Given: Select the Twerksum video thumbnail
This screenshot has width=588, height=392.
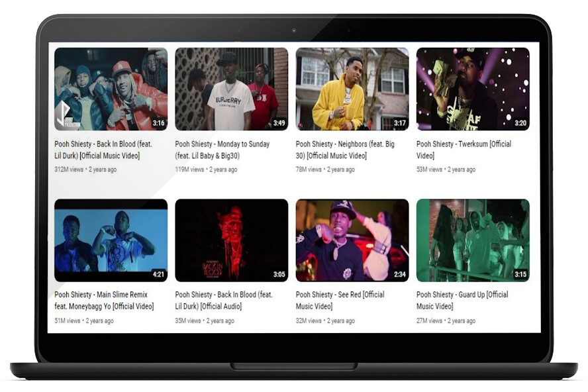Looking at the screenshot, I should point(472,89).
